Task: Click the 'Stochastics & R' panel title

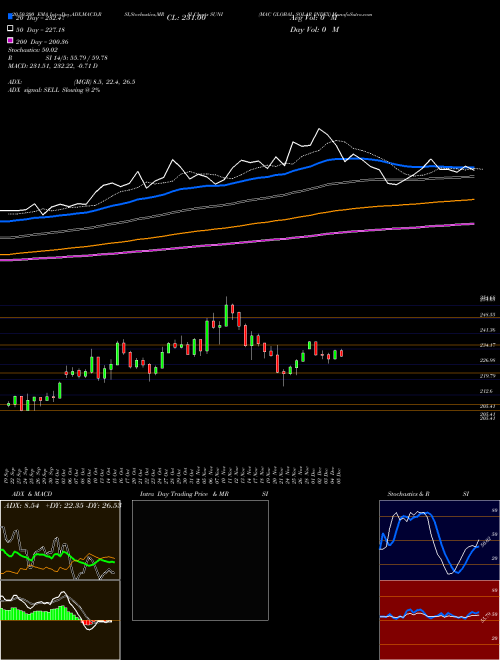Action: 408,494
